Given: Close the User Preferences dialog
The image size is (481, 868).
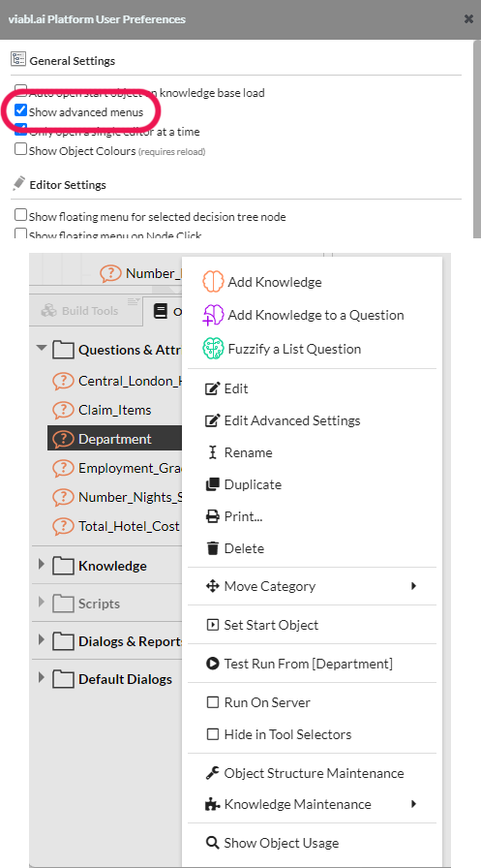Looking at the screenshot, I should [468, 19].
